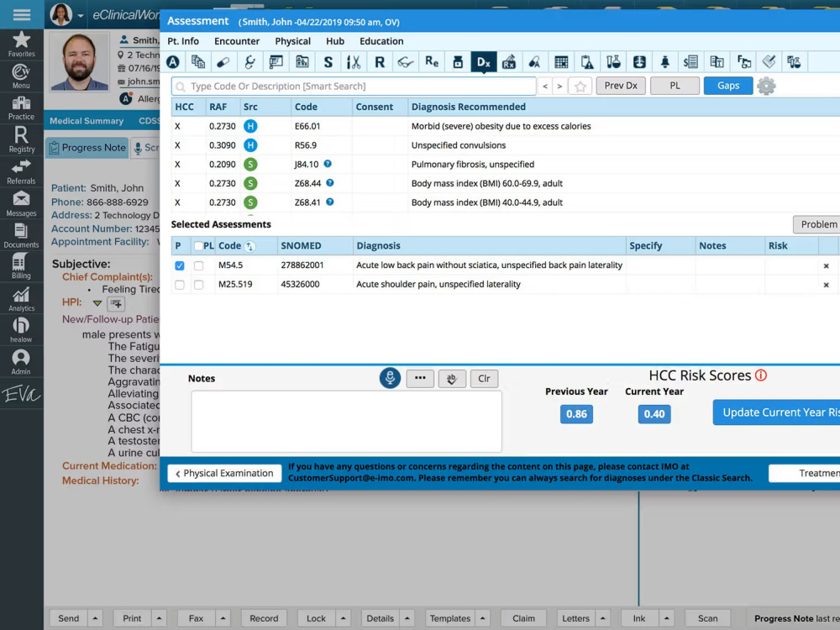Open the Letters button arrow menu
The image size is (840, 630).
(602, 618)
